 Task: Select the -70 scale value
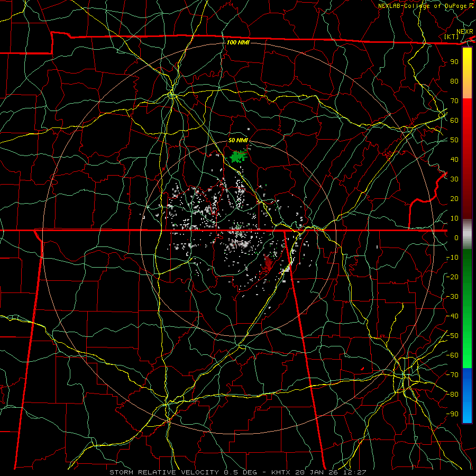(x=452, y=375)
